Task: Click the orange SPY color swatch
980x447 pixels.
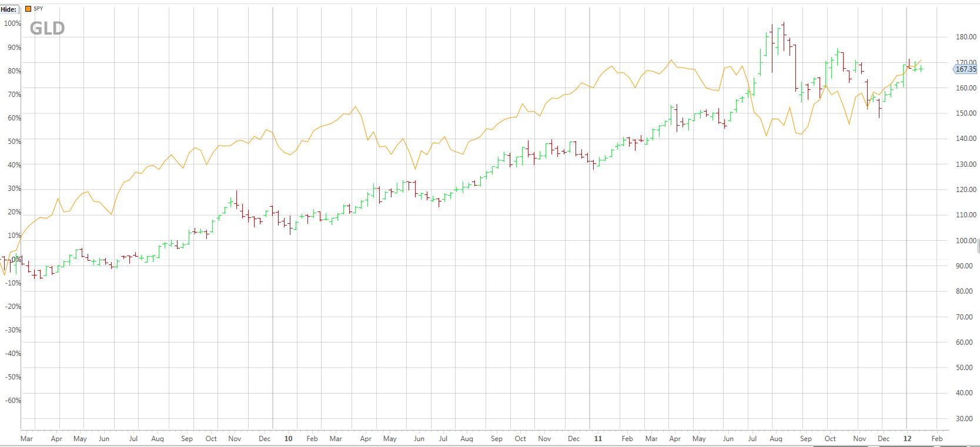Action: (x=28, y=9)
